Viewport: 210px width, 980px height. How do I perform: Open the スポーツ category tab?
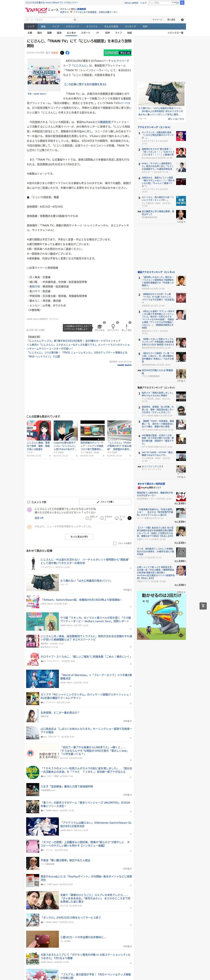point(86,33)
